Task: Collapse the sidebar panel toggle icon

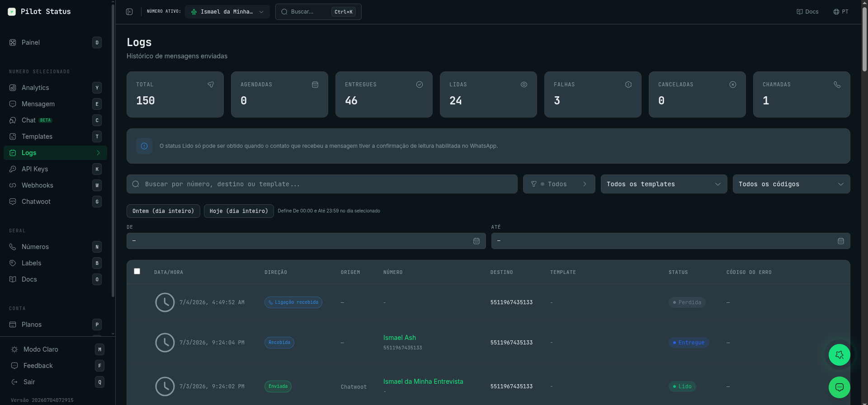Action: [x=129, y=12]
